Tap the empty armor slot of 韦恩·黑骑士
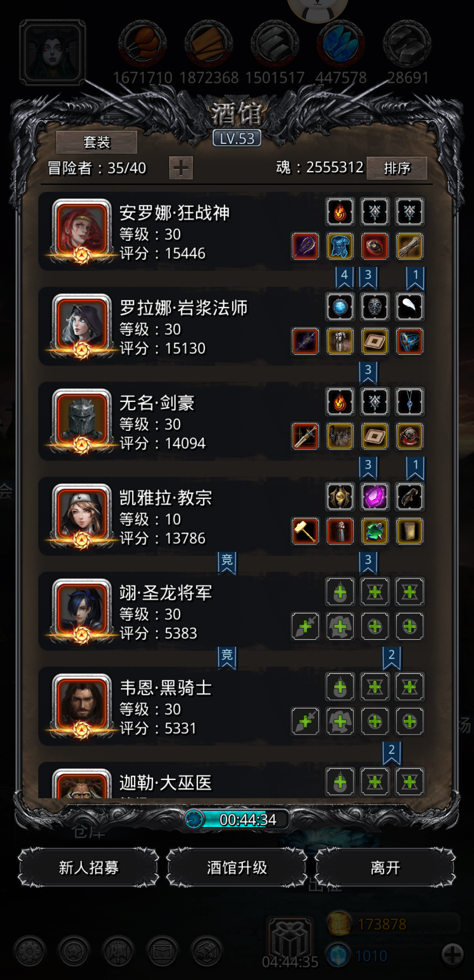This screenshot has width=474, height=980. pos(340,721)
